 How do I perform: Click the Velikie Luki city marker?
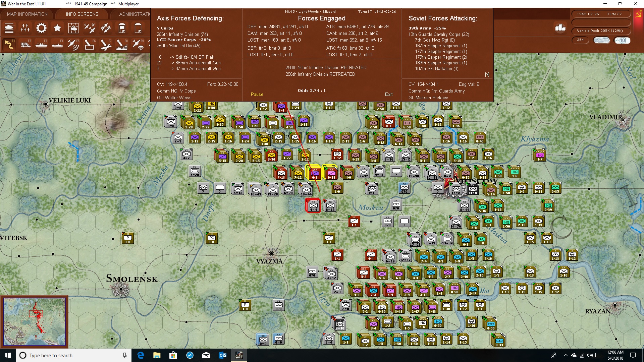46,104
